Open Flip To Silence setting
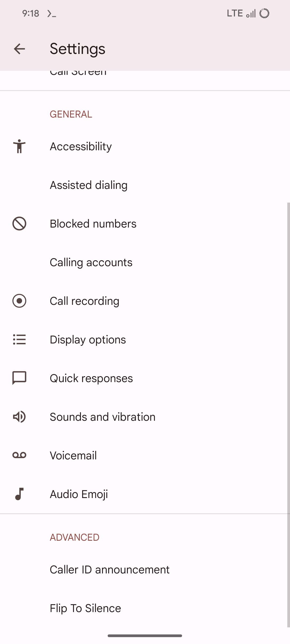This screenshot has height=644, width=290. (x=85, y=608)
